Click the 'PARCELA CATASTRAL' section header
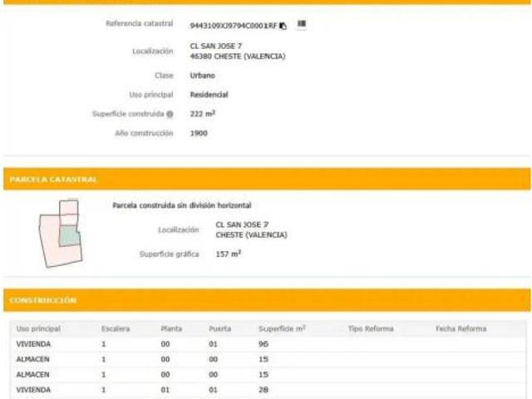 pyautogui.click(x=267, y=179)
